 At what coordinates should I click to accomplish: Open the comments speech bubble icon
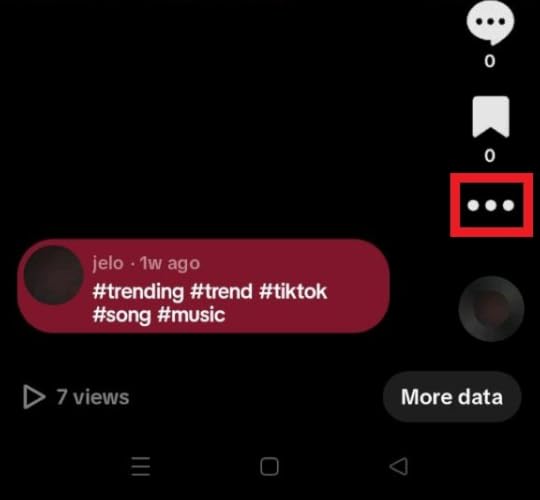point(490,21)
